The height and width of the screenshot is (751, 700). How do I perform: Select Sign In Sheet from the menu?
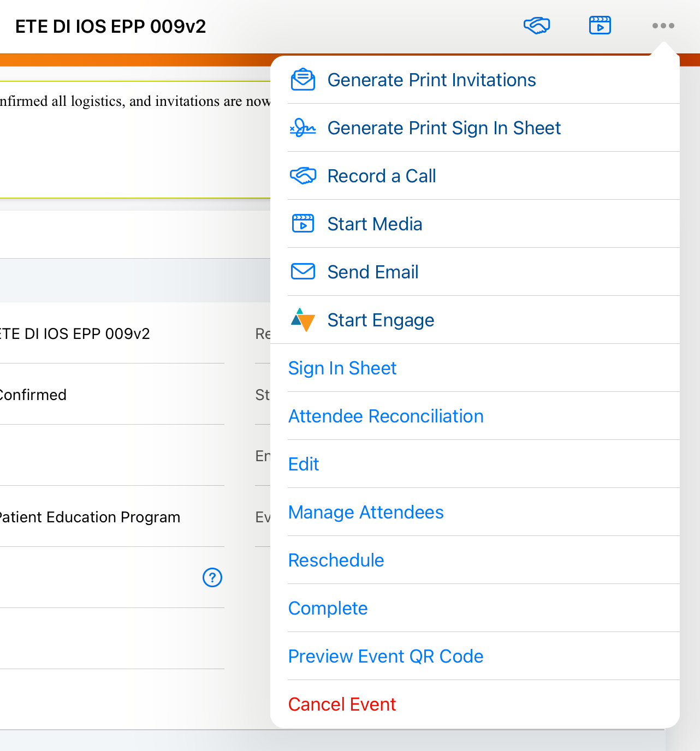pos(342,368)
